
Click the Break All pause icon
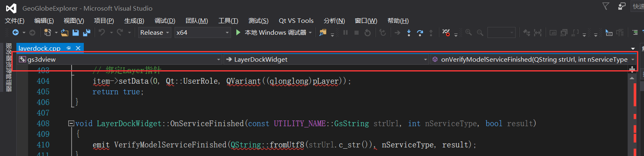coord(346,33)
